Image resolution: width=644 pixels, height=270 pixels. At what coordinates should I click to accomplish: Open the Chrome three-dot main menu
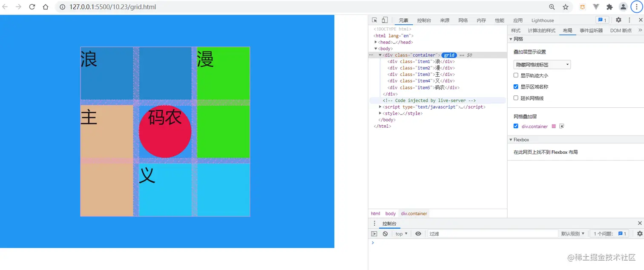(637, 7)
